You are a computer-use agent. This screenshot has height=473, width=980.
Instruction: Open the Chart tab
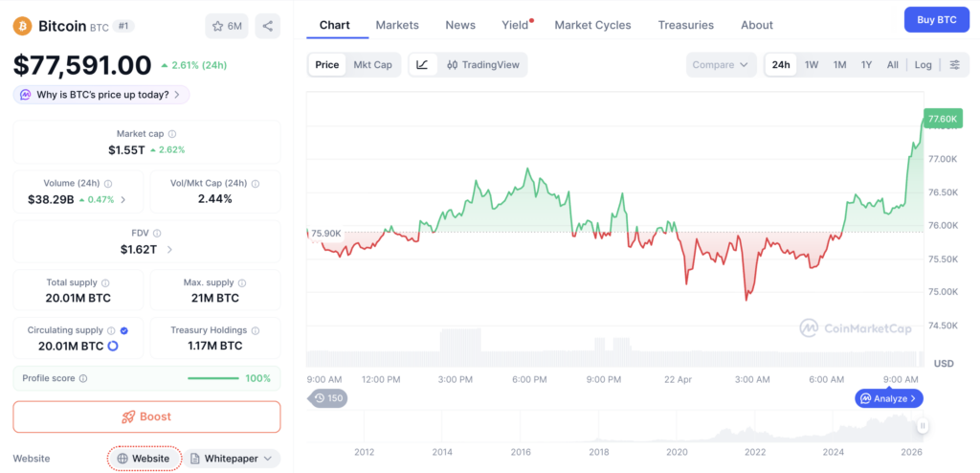point(334,26)
